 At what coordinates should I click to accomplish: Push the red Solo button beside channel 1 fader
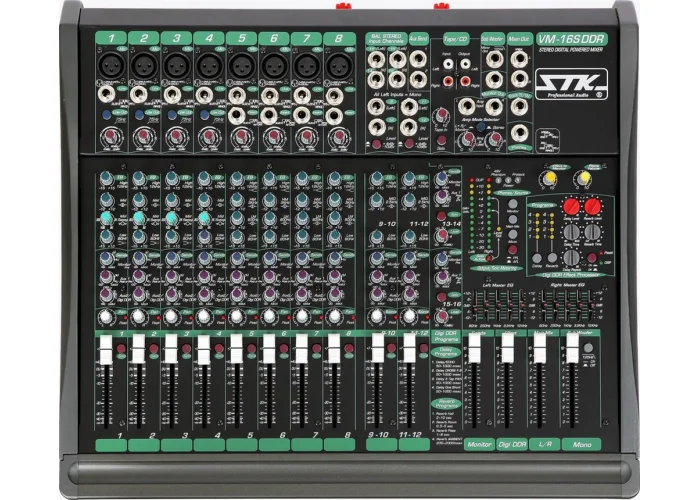pyautogui.click(x=121, y=349)
